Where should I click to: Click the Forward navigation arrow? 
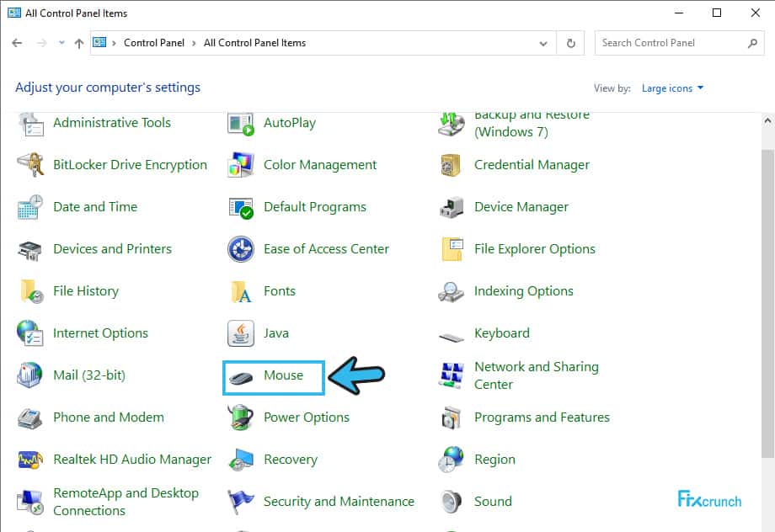point(42,43)
